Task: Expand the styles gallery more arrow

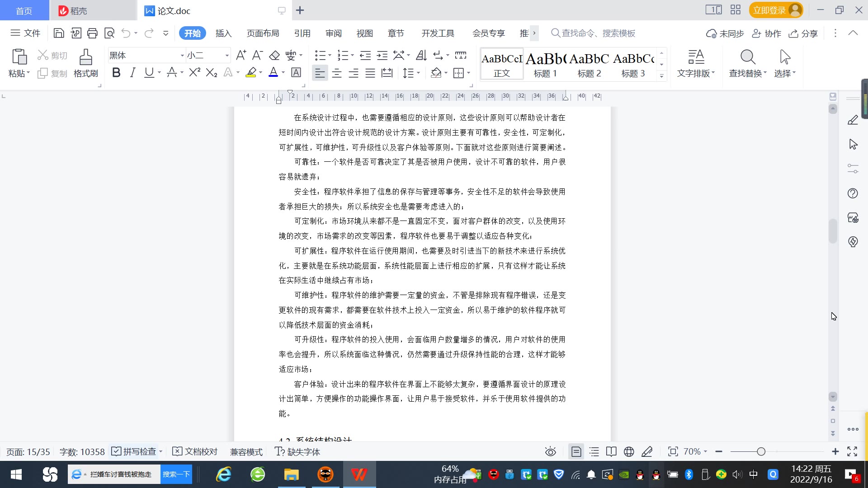Action: [661, 75]
